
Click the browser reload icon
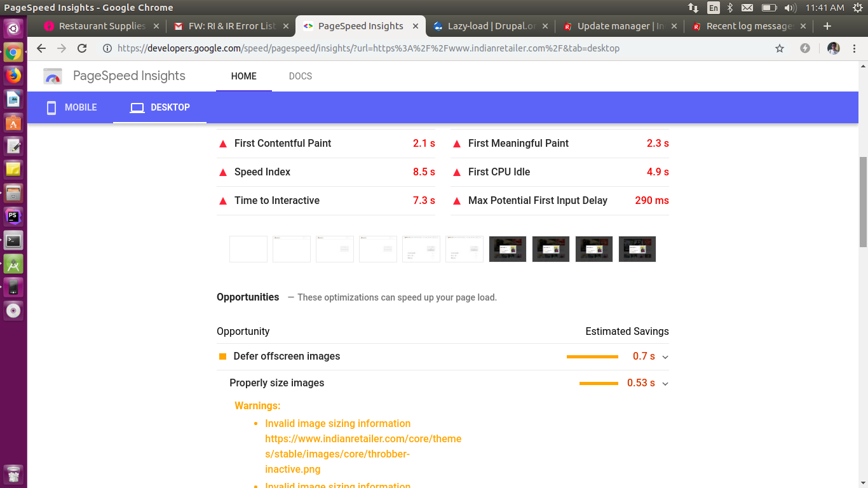point(82,48)
